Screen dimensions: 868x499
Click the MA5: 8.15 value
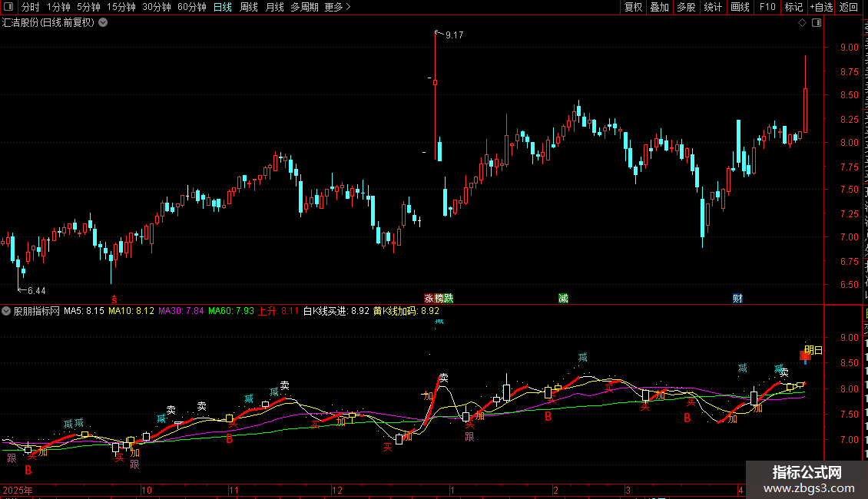pyautogui.click(x=84, y=311)
